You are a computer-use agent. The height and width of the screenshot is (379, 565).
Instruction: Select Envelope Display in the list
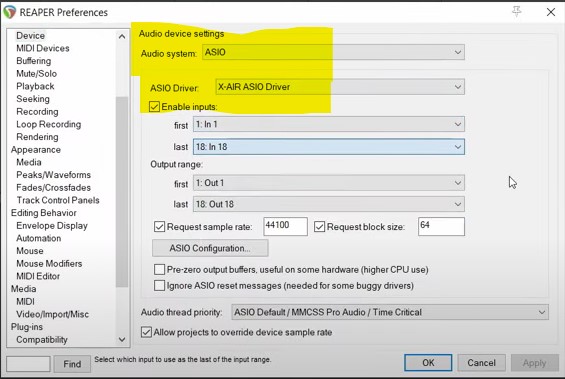(x=52, y=226)
